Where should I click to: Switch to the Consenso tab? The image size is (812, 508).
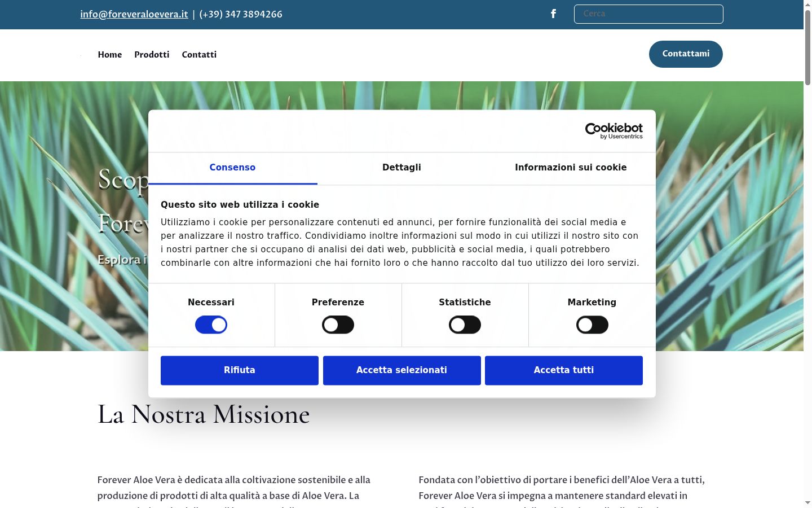[x=232, y=168]
